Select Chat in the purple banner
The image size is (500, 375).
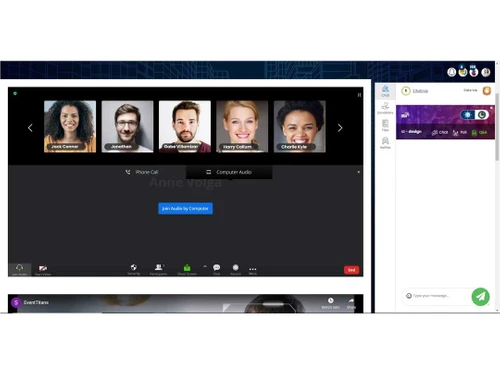[x=440, y=132]
